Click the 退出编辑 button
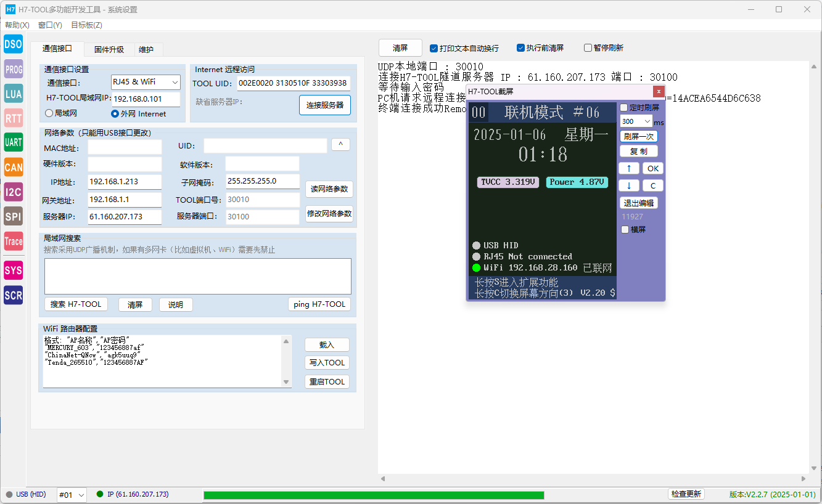Image resolution: width=822 pixels, height=504 pixels. click(x=639, y=203)
